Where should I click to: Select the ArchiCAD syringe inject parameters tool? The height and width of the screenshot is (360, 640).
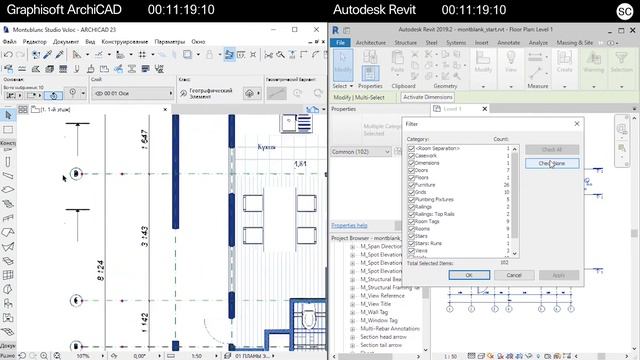coord(60,55)
